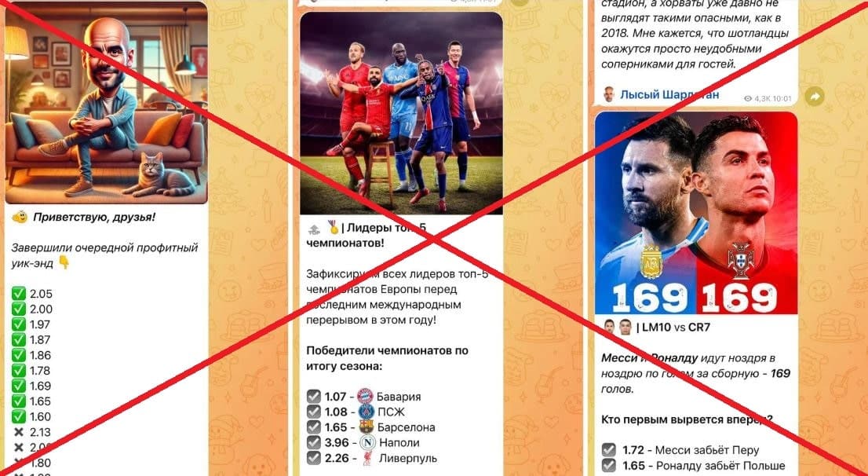Click the cross mark beside 2.13

[x=19, y=432]
